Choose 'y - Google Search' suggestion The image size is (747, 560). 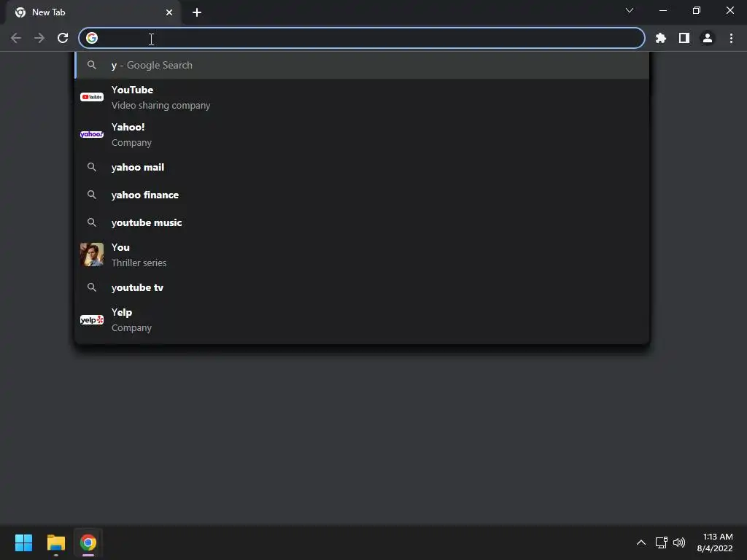click(x=362, y=65)
